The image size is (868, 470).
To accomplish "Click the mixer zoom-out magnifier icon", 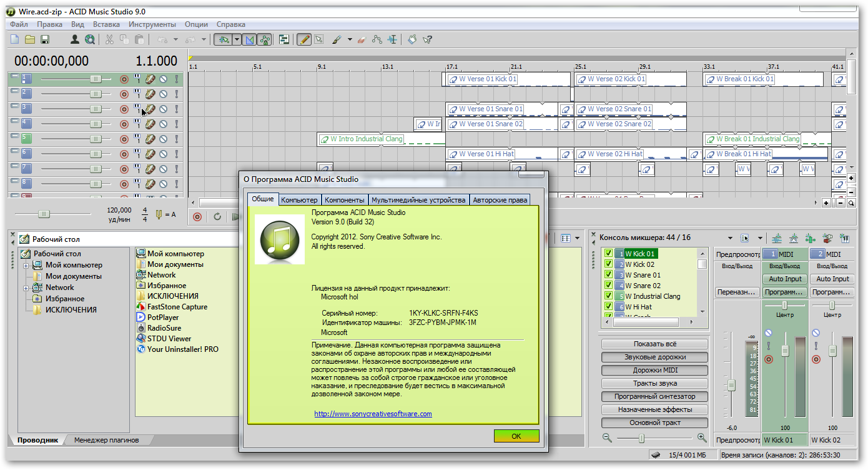I will click(608, 438).
